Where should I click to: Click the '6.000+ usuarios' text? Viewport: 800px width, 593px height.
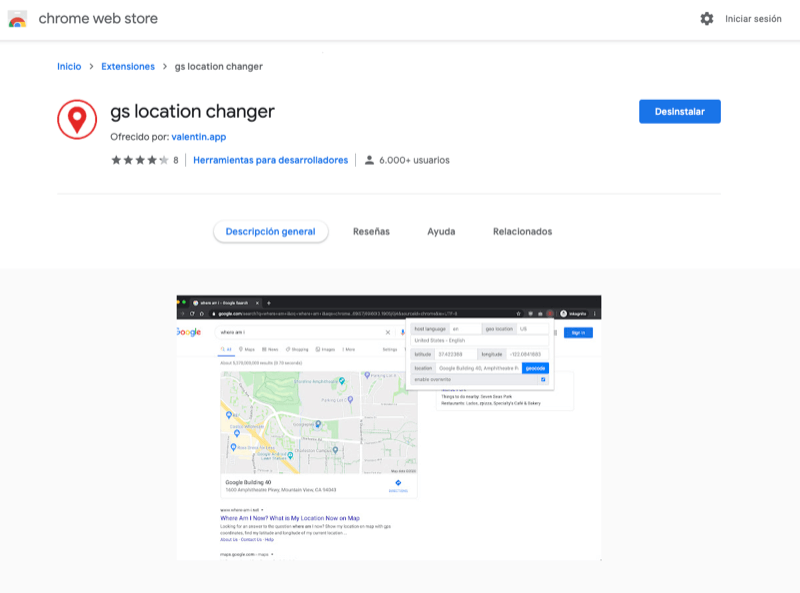tap(414, 160)
